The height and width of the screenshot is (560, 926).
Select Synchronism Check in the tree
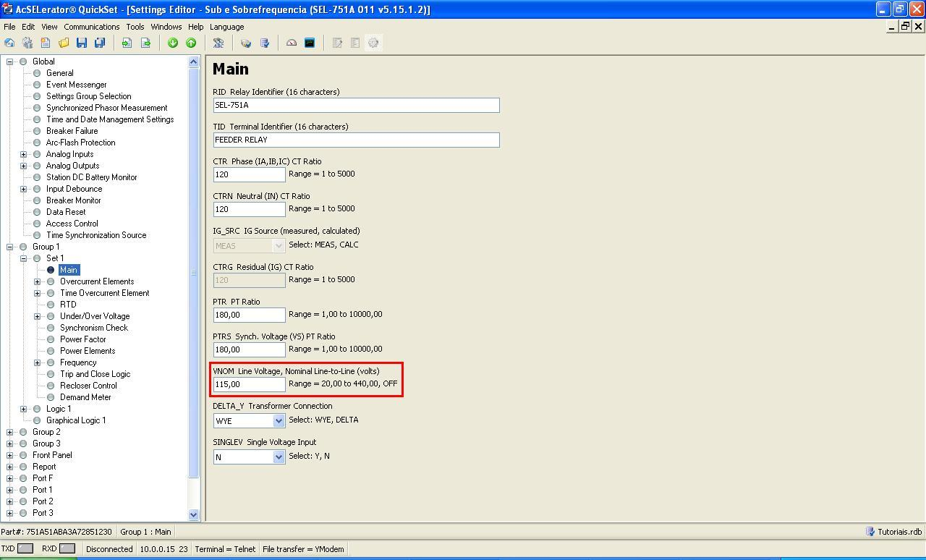coord(94,328)
